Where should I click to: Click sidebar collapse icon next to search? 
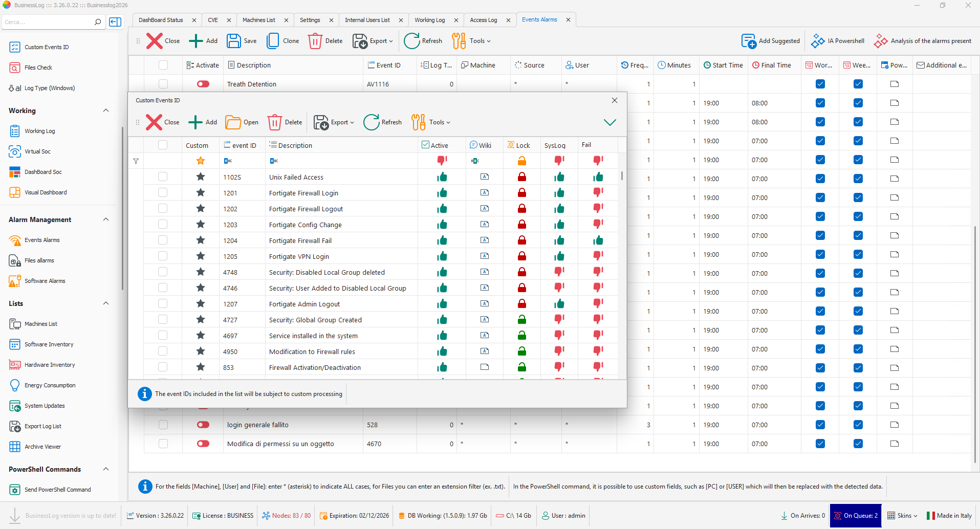pyautogui.click(x=115, y=22)
